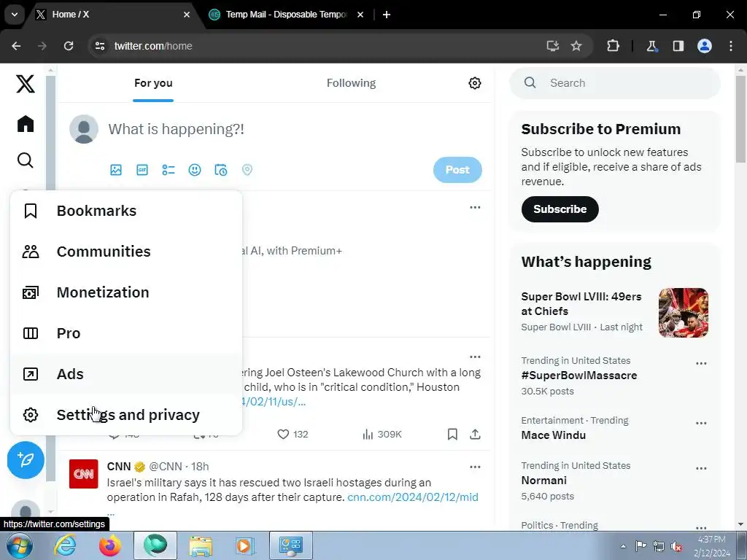Screen dimensions: 747x560
Task: Open Super Bowl LVIII 49ers at Chiefs
Action: pos(581,304)
